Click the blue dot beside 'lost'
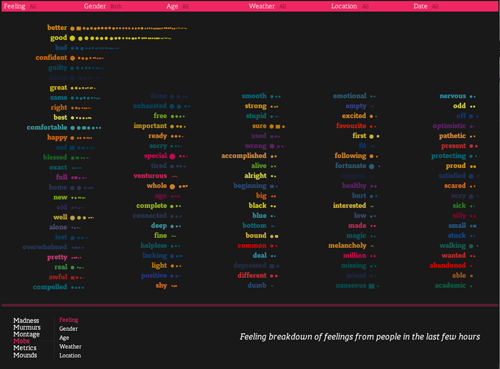This screenshot has height=369, width=500. (72, 238)
